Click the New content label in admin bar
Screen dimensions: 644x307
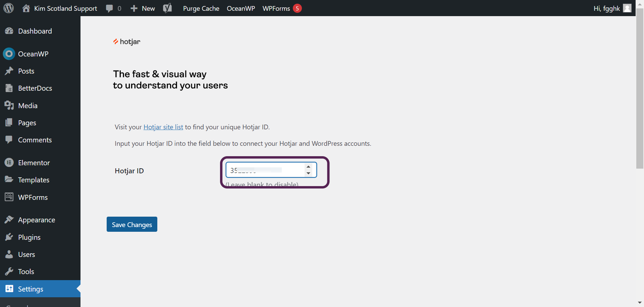tap(148, 8)
